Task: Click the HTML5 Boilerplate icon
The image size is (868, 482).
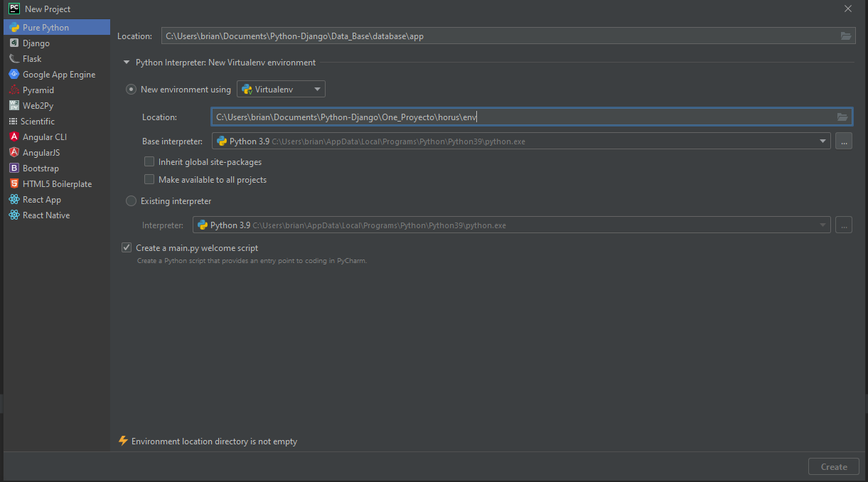Action: click(14, 184)
